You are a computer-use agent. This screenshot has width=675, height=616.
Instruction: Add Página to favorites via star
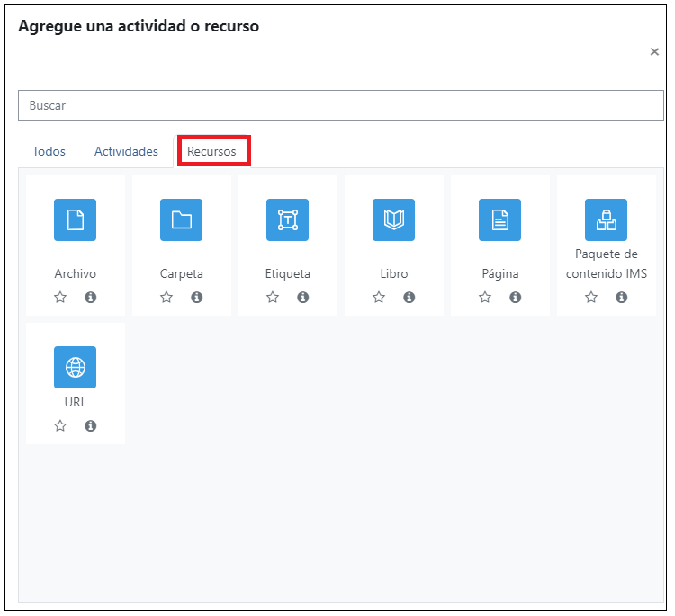click(485, 298)
